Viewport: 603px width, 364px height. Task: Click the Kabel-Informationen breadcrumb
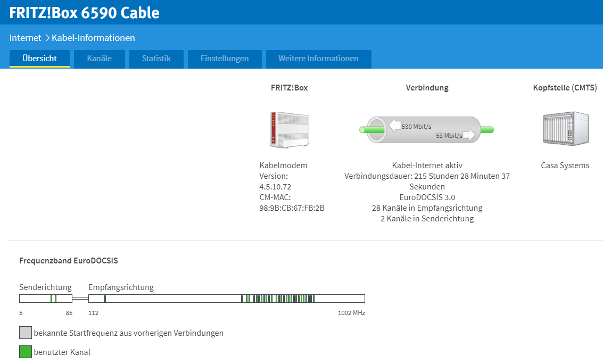[x=93, y=38]
